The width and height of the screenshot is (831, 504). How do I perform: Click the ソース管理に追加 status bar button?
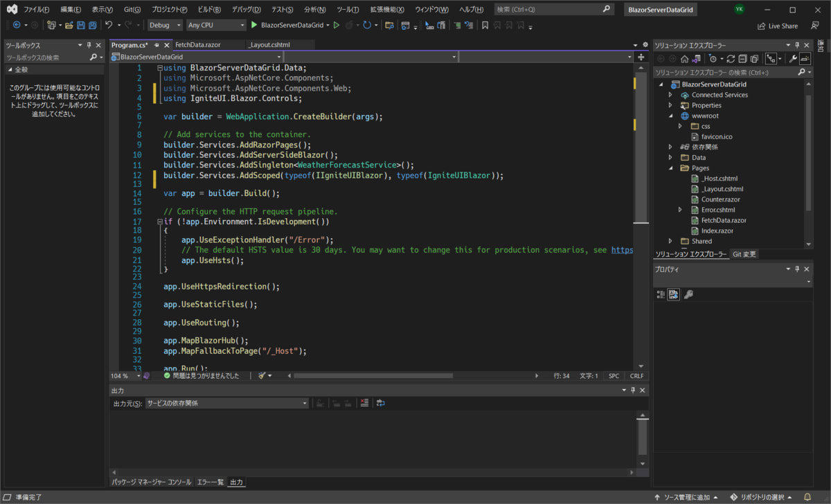pyautogui.click(x=686, y=497)
